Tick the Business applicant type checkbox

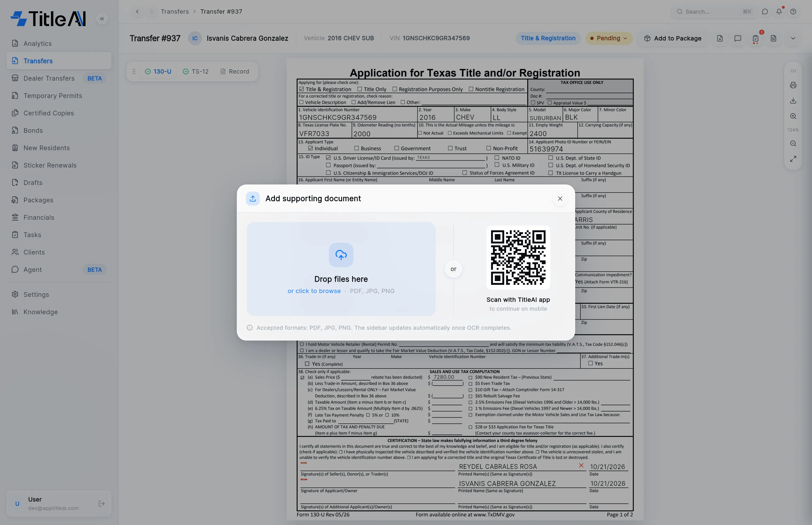(x=356, y=148)
